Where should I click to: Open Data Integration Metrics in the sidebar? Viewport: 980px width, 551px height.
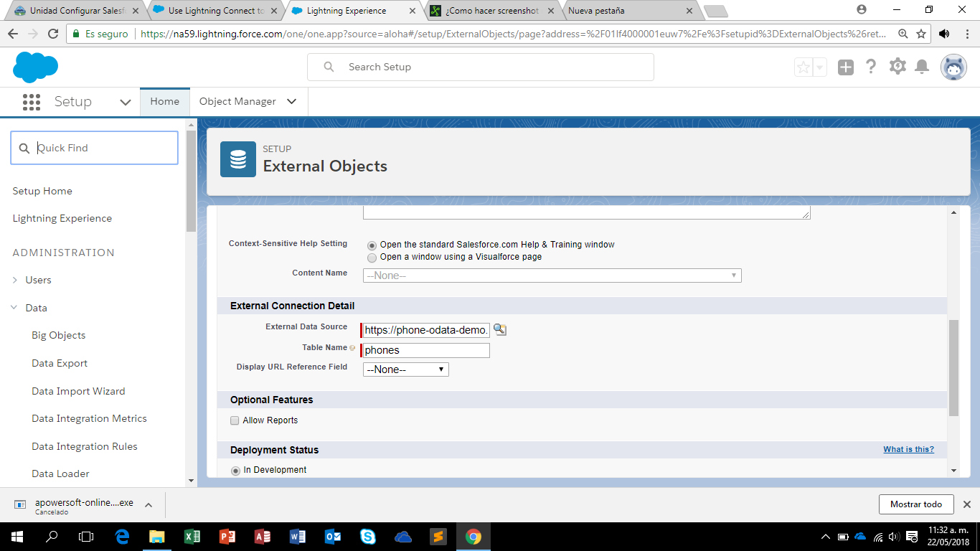[89, 418]
